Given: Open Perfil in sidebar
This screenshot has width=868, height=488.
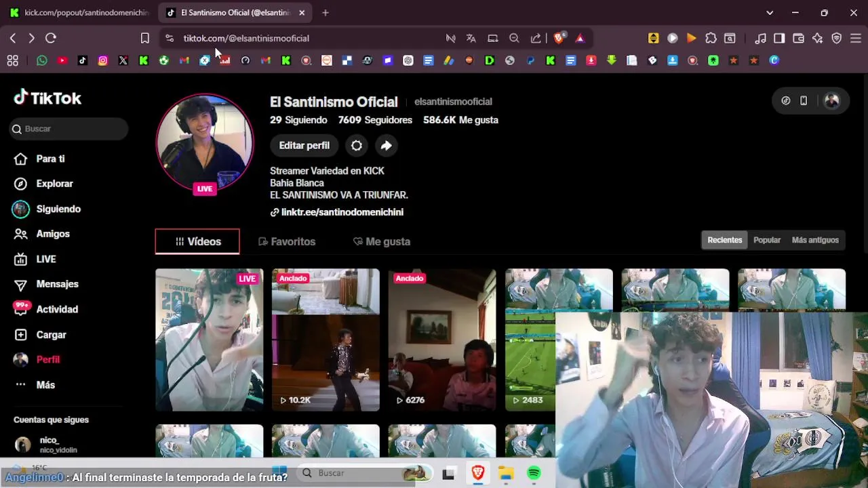Looking at the screenshot, I should [x=47, y=359].
